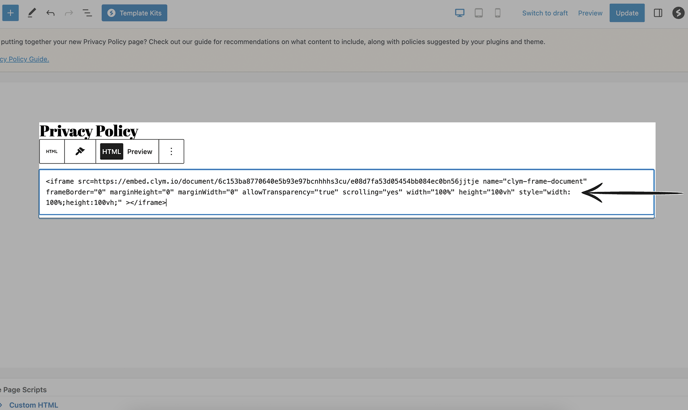Undo the last change

[50, 13]
